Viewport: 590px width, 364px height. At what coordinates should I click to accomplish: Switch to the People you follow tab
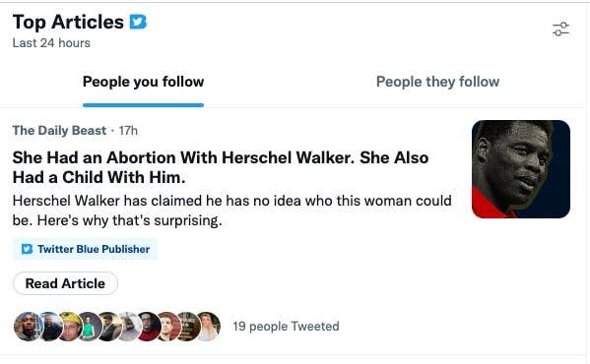tap(144, 82)
